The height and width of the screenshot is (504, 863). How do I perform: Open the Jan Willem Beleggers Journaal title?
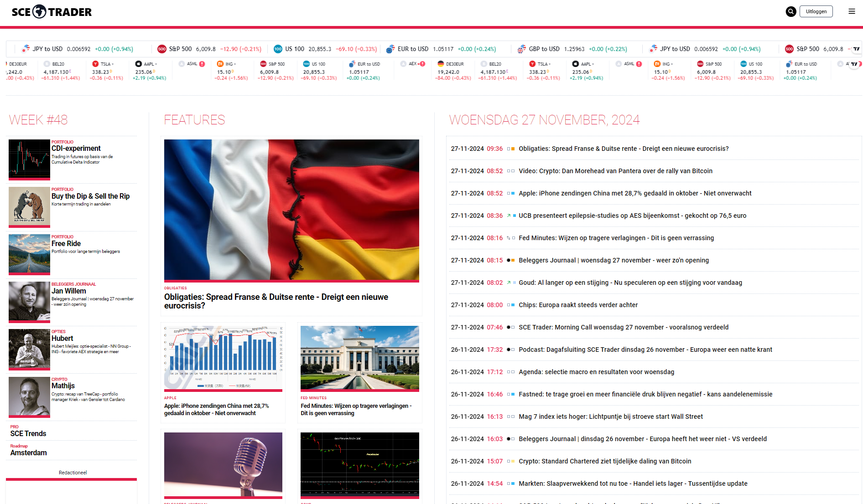click(68, 291)
